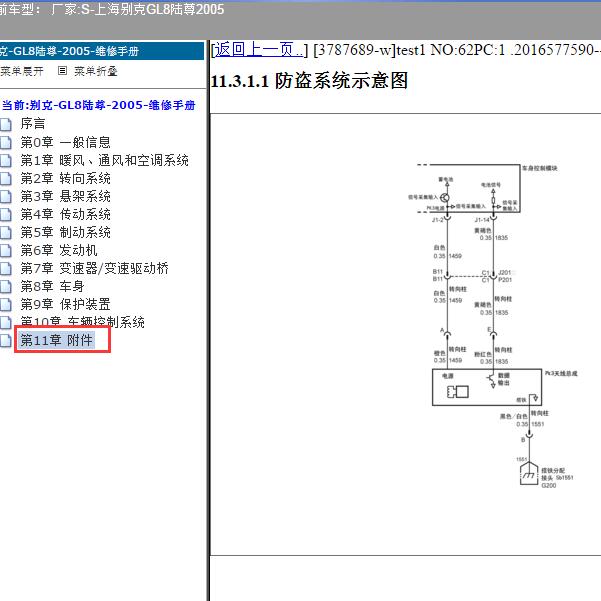This screenshot has width=601, height=601.
Task: Click the anti-theft system wiring diagram
Action: 493,326
